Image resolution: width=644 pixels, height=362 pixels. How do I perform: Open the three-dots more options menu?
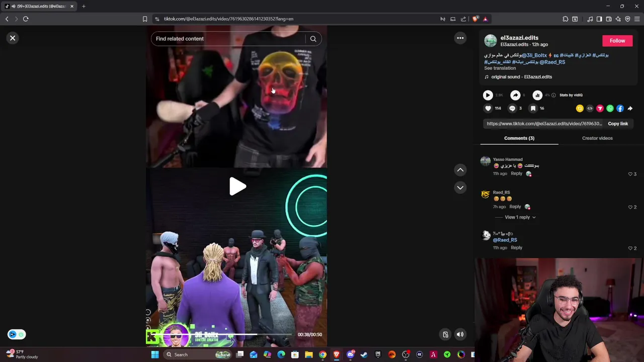tap(460, 38)
